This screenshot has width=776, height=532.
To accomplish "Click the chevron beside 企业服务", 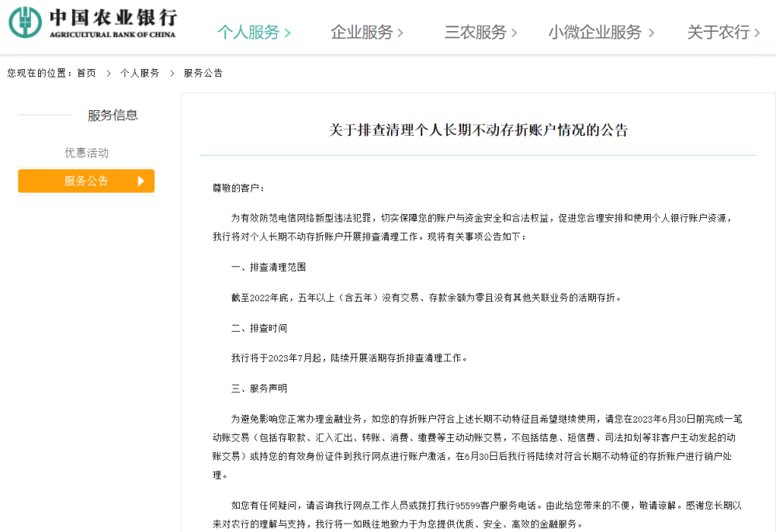I will (x=400, y=33).
